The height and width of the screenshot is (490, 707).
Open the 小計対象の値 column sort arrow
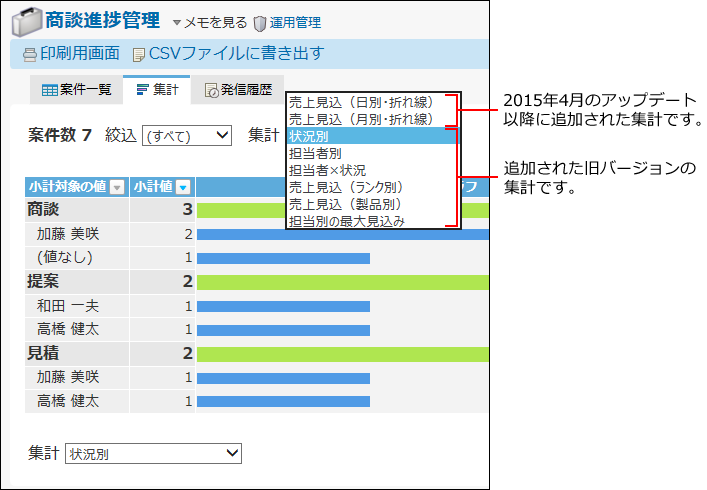point(117,187)
